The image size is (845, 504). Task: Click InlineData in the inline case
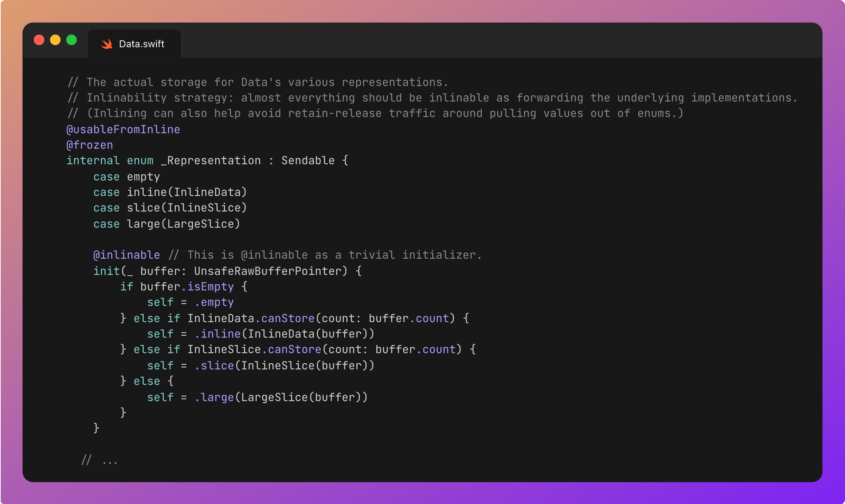[207, 192]
